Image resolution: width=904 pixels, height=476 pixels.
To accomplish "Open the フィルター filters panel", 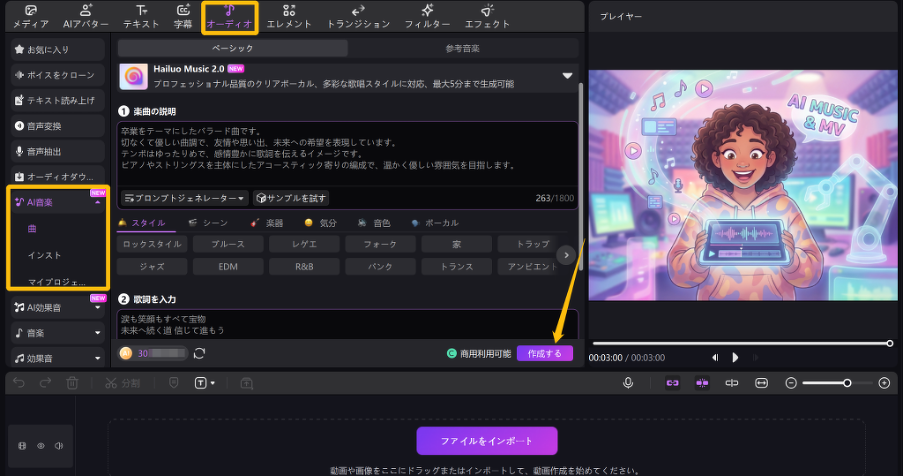I will [427, 15].
